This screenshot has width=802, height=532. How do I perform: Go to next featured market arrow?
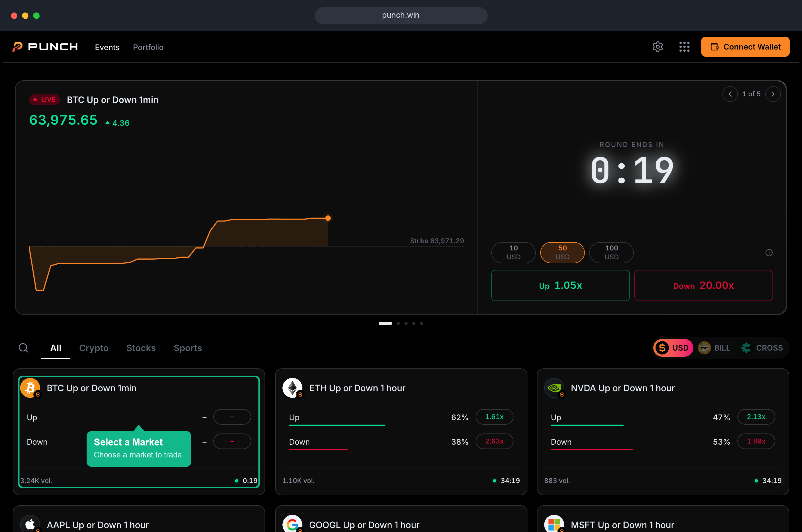tap(773, 94)
